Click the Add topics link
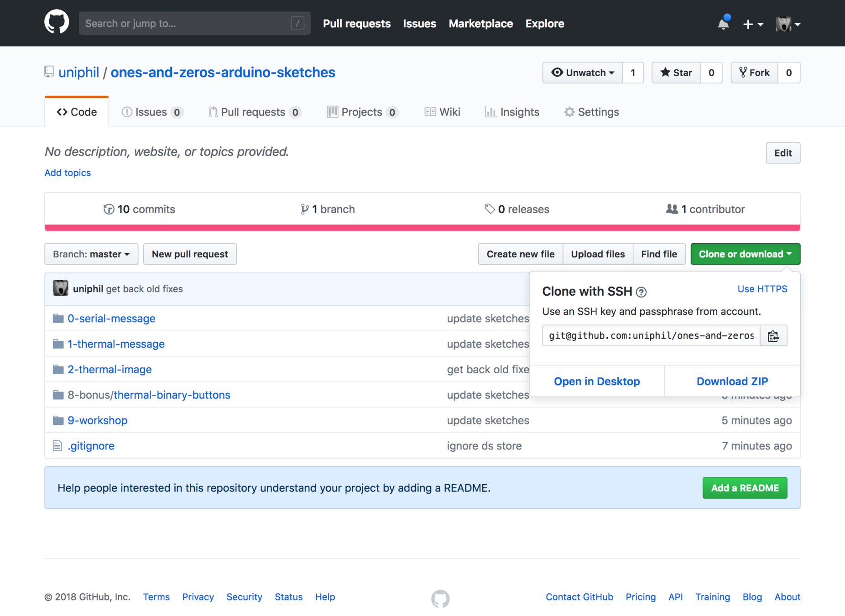Screen dimensions: 845x616 point(68,172)
